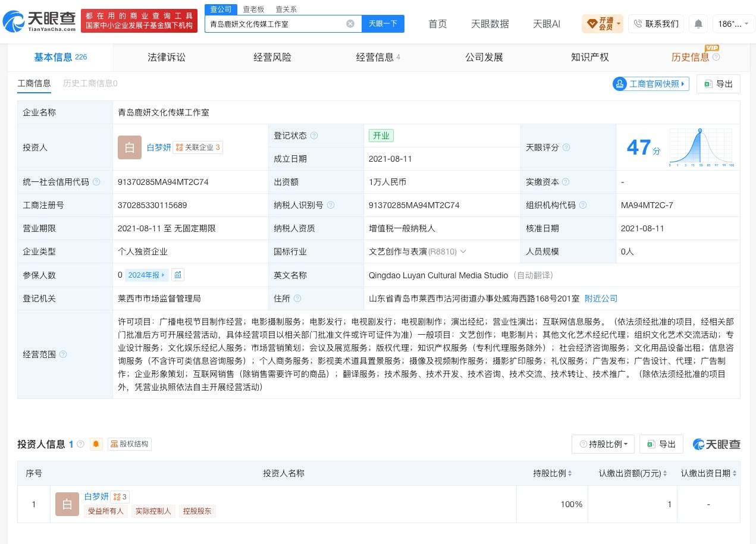Open the 开通会员 dropdown
Image resolution: width=756 pixels, height=544 pixels.
(603, 24)
